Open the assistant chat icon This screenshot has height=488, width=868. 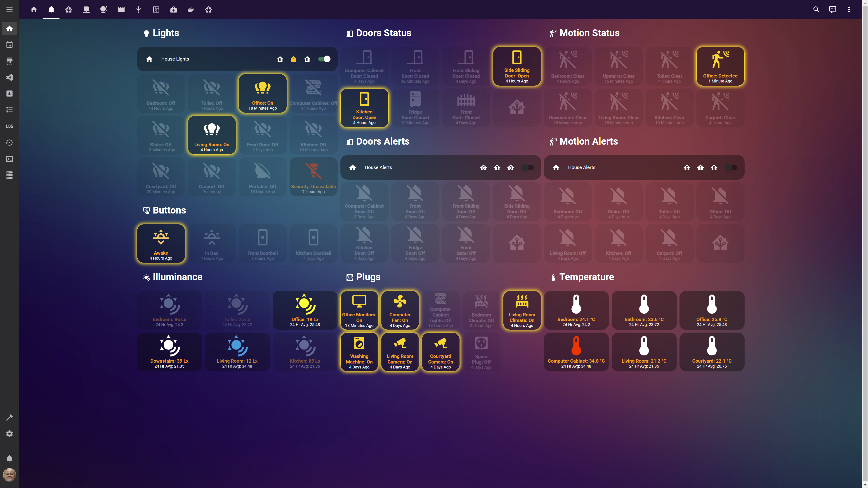pyautogui.click(x=832, y=9)
